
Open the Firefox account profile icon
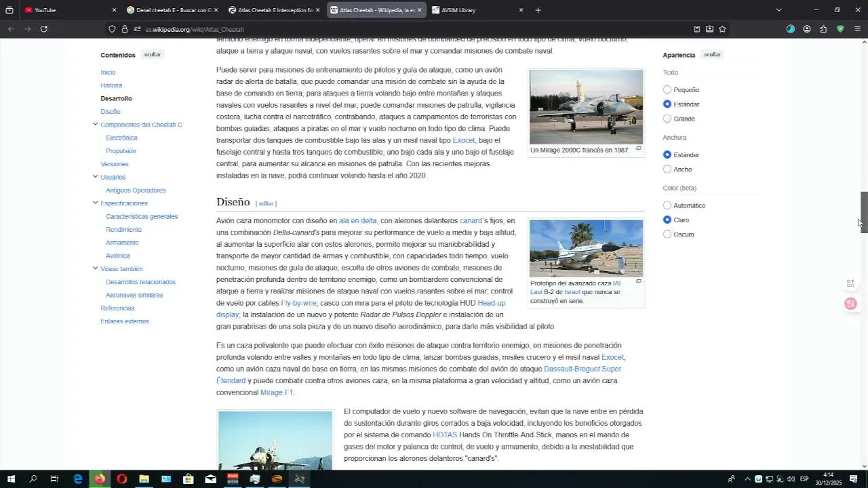coord(807,29)
